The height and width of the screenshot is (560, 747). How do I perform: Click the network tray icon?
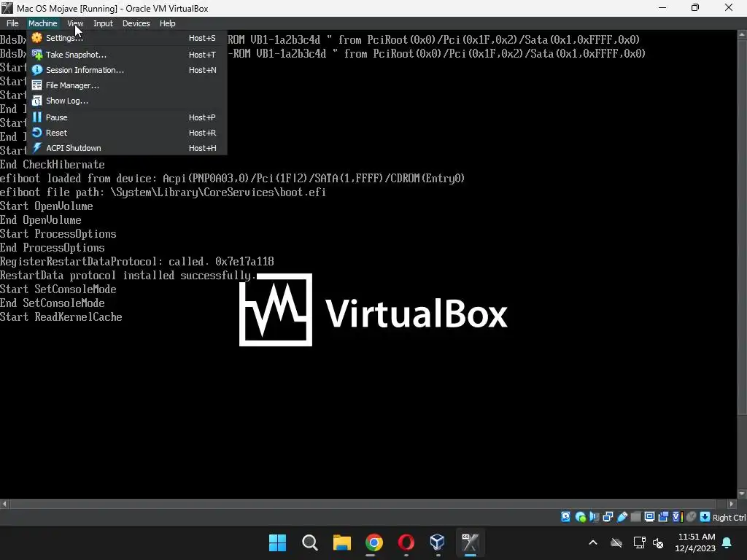[x=639, y=542]
